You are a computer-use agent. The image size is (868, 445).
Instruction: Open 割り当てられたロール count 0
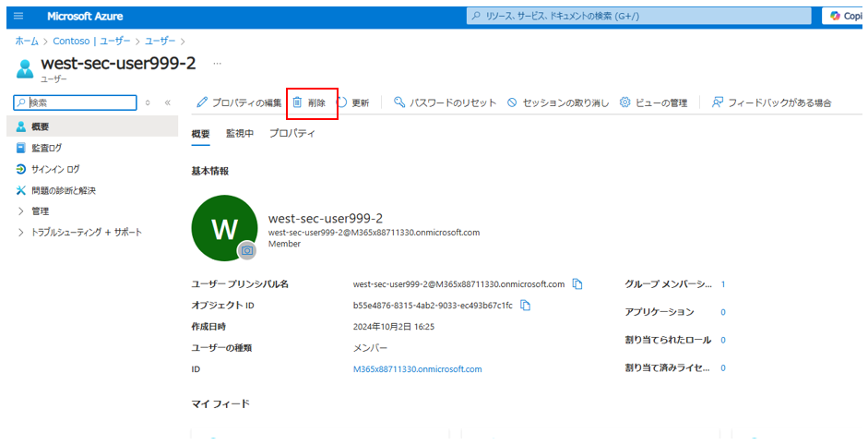click(723, 340)
